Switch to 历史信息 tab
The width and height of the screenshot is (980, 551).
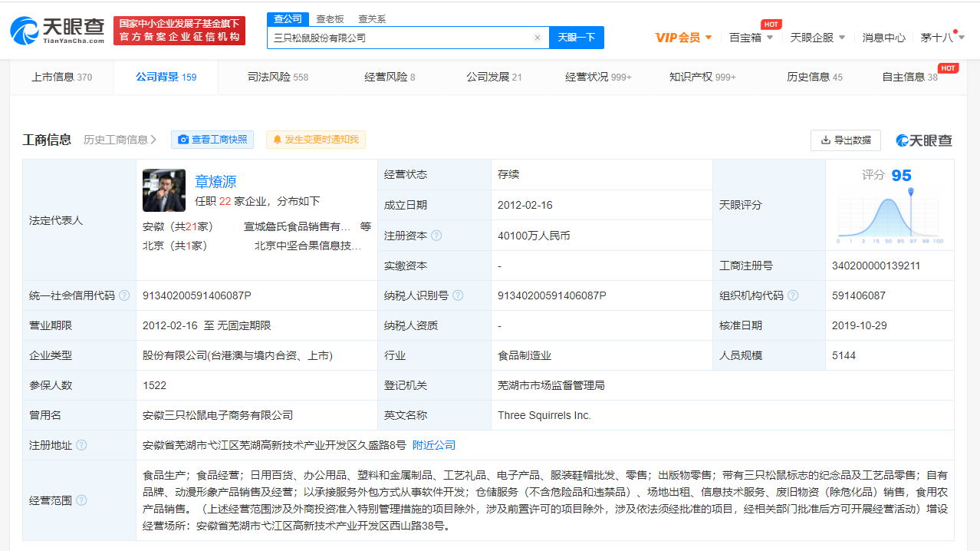click(x=814, y=77)
